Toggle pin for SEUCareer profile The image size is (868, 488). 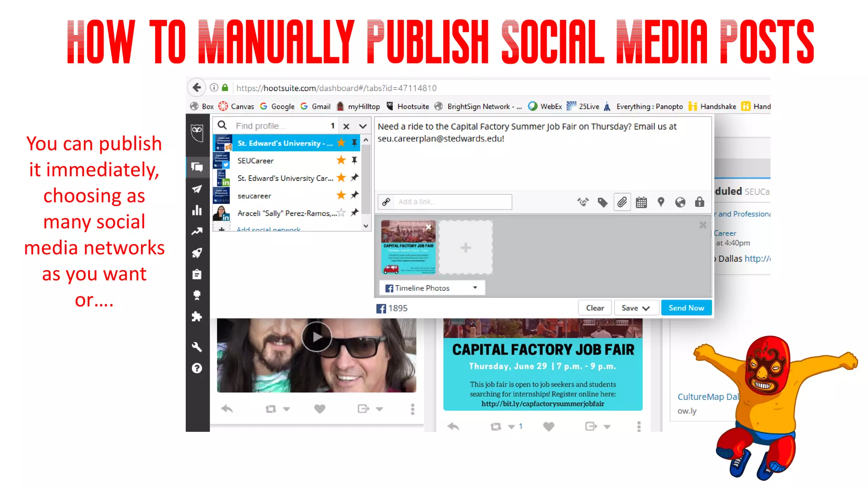pyautogui.click(x=354, y=160)
